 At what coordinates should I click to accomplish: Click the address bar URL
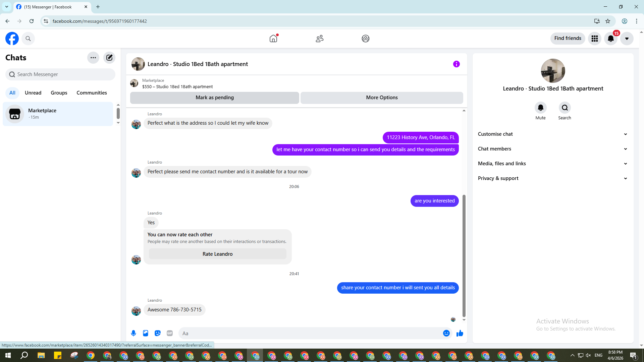tap(100, 21)
